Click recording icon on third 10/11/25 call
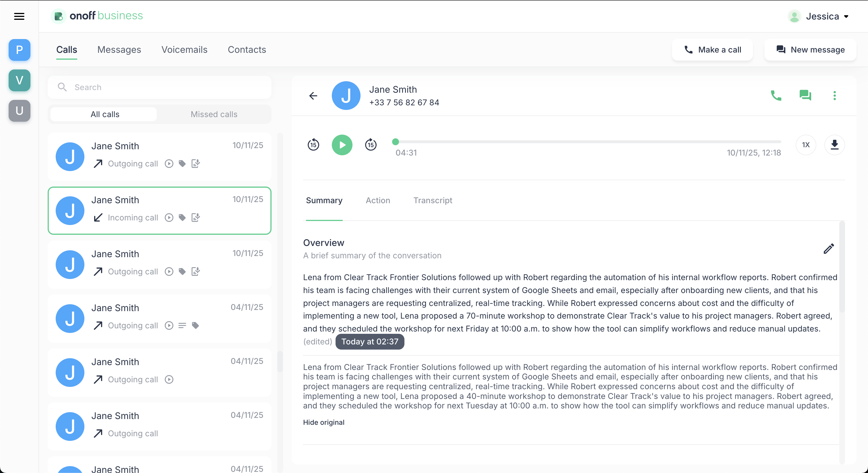The width and height of the screenshot is (868, 473). (169, 272)
